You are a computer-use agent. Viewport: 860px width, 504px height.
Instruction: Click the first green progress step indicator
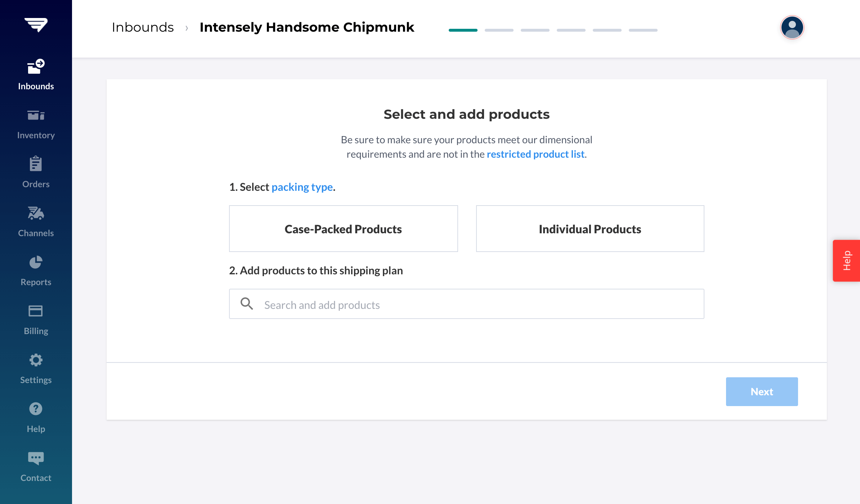[463, 30]
